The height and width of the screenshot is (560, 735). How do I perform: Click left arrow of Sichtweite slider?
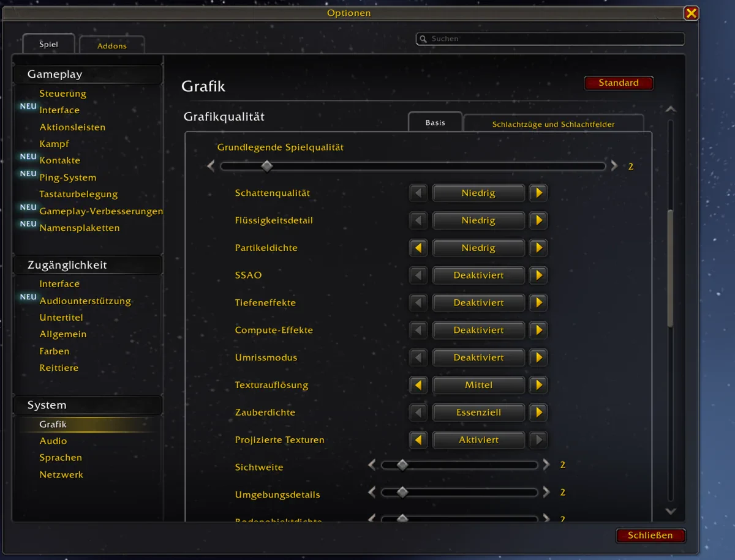(x=372, y=465)
